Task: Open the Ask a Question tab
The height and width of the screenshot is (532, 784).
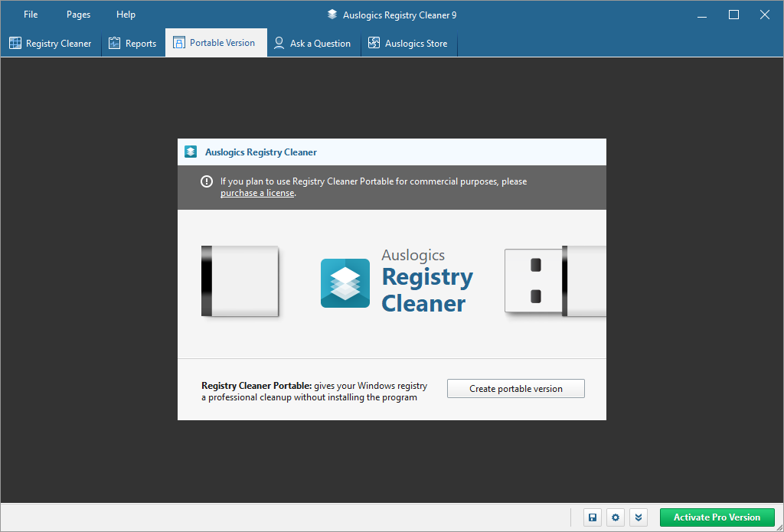Action: (x=313, y=44)
